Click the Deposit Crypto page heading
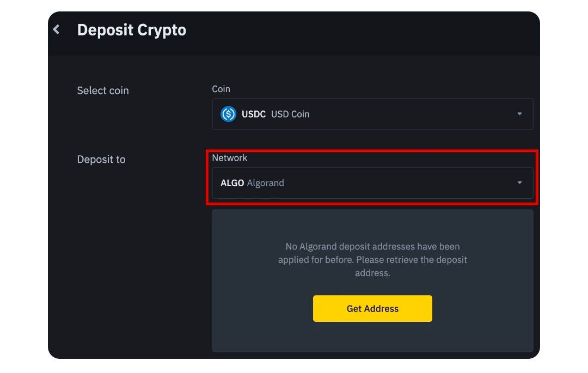Image resolution: width=588 pixels, height=373 pixels. pos(132,30)
